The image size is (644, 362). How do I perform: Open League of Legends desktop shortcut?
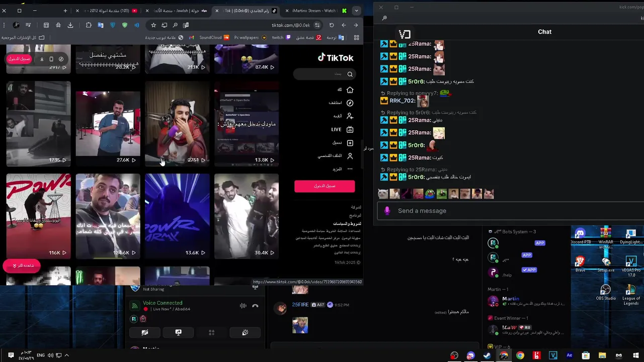(x=631, y=295)
